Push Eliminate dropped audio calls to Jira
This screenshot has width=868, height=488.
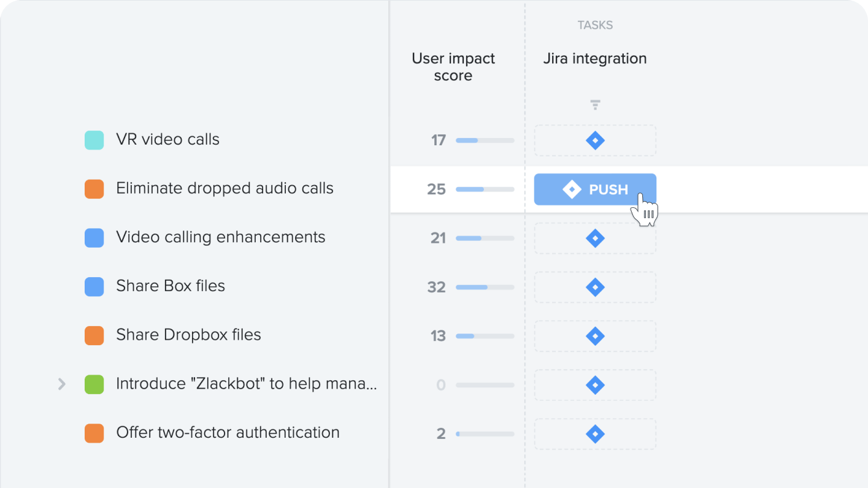point(595,189)
